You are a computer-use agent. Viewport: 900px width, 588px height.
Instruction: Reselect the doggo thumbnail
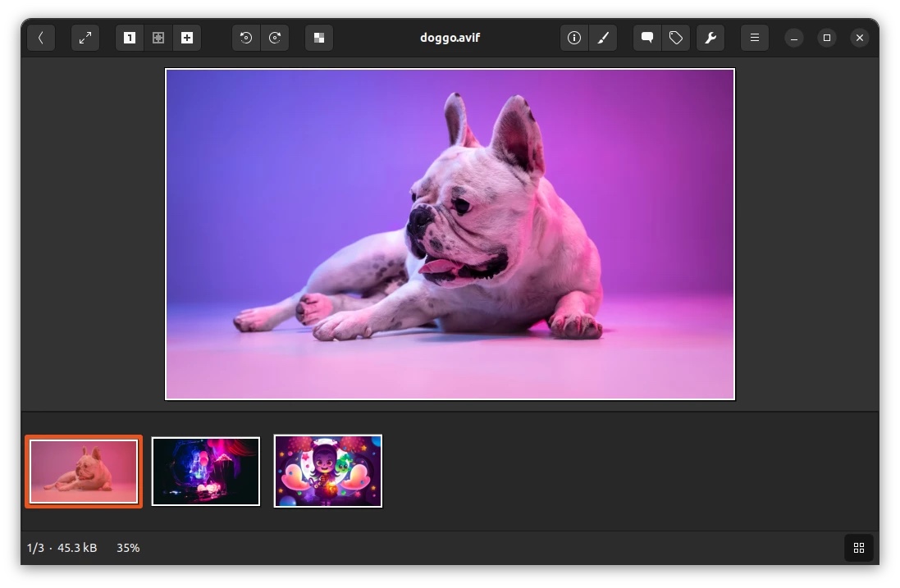tap(83, 471)
